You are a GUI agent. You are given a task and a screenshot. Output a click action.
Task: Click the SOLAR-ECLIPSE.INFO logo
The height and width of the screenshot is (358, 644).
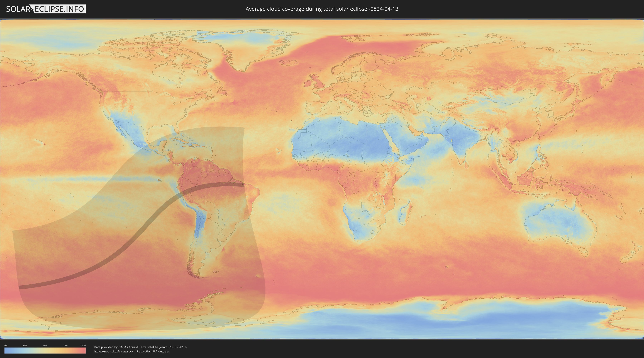[x=46, y=9]
